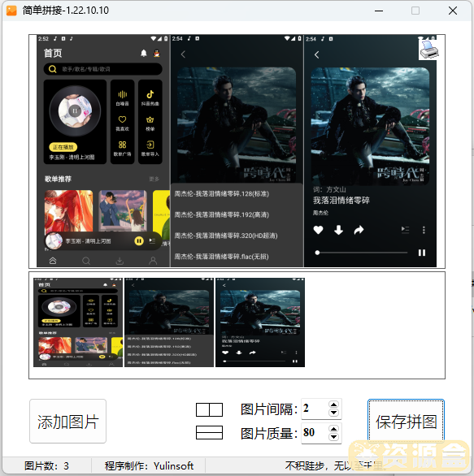Select the vertical stacked layout icon
The height and width of the screenshot is (476, 474).
coord(209,433)
